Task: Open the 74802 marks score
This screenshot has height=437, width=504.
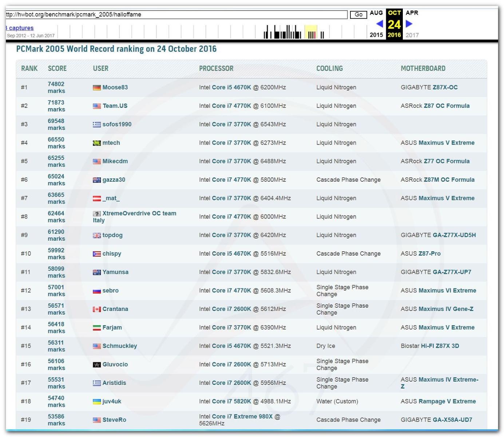Action: pyautogui.click(x=56, y=87)
